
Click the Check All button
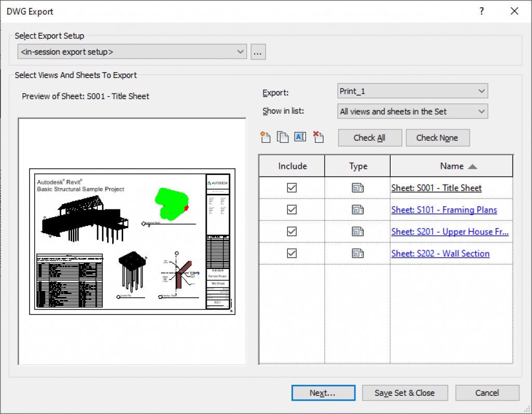[x=370, y=138]
